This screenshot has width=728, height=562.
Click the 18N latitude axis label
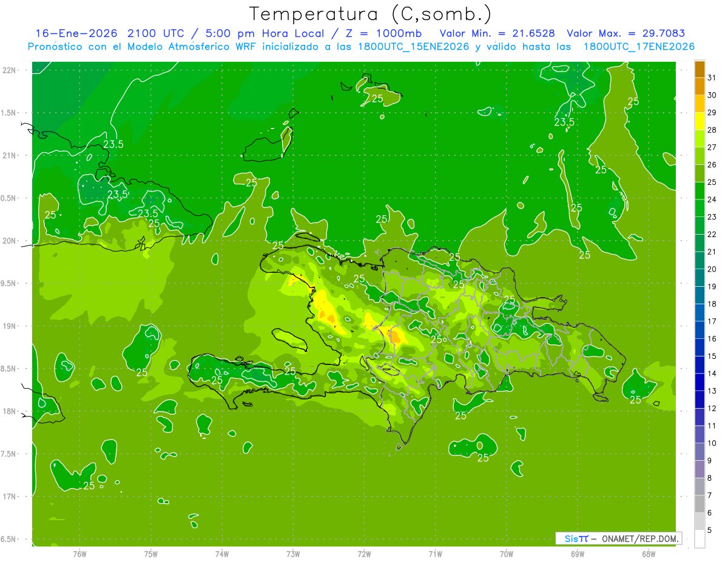pos(9,411)
